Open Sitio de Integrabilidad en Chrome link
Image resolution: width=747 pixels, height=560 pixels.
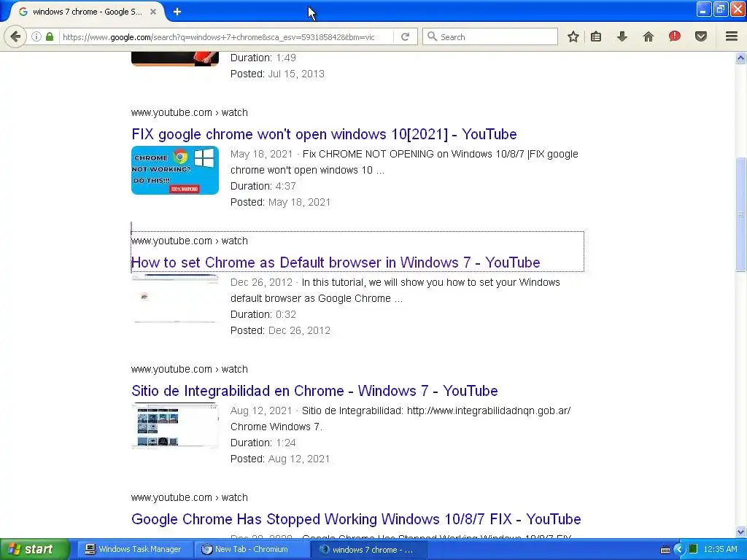[x=314, y=391]
